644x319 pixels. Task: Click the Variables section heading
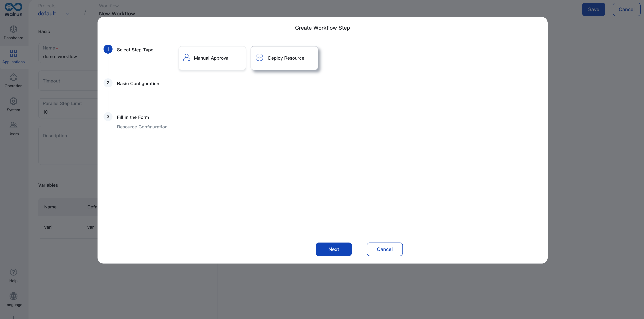click(48, 185)
